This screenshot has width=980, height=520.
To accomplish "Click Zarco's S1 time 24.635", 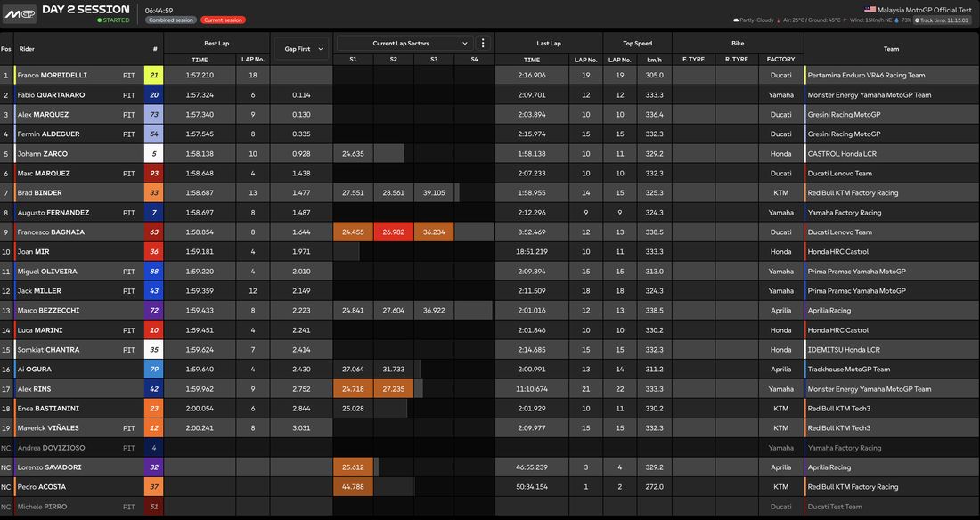I will [x=353, y=154].
